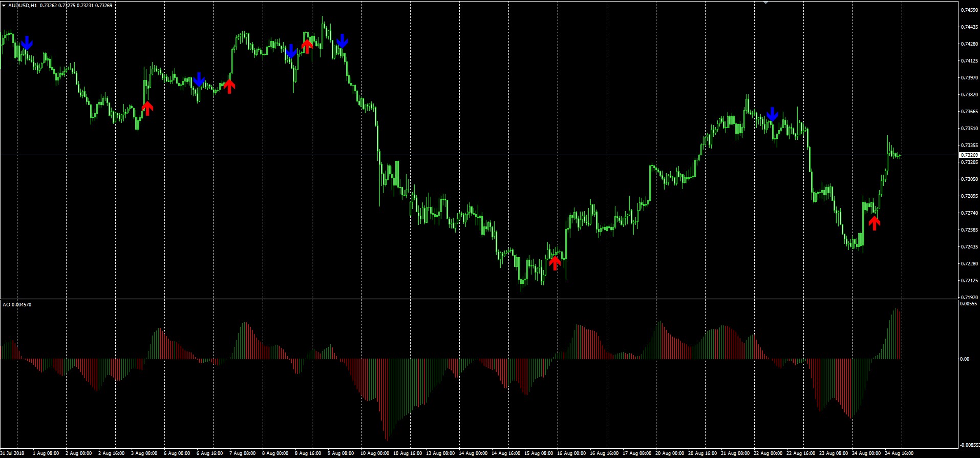This screenshot has width=980, height=458.
Task: Click the blue sell arrow above 22 Aug 00:00
Action: 772,114
